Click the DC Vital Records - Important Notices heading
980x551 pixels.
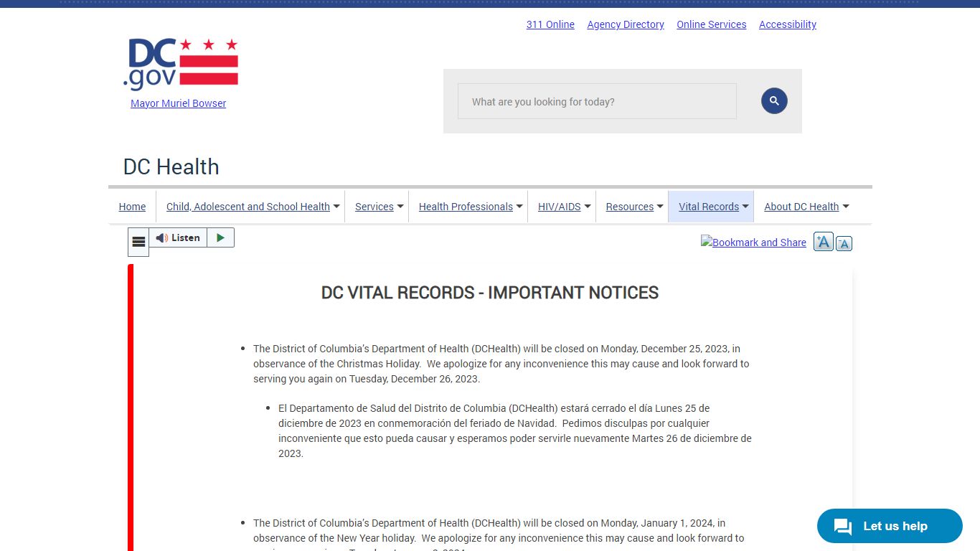tap(490, 293)
